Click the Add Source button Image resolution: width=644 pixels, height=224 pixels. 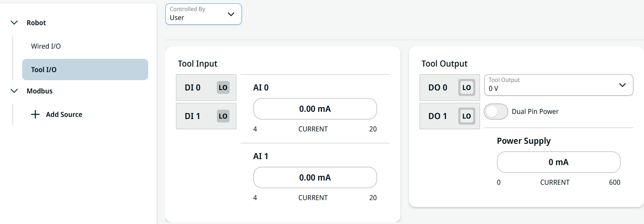coord(64,114)
